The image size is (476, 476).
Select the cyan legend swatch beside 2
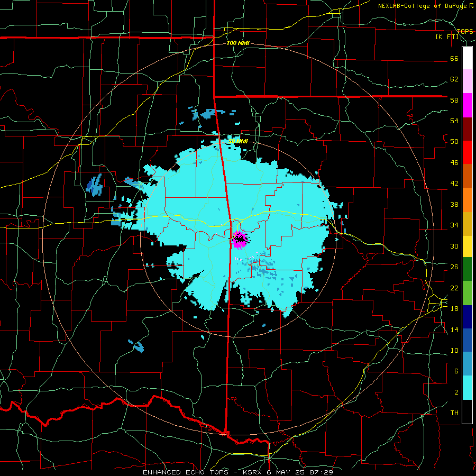pos(467,388)
